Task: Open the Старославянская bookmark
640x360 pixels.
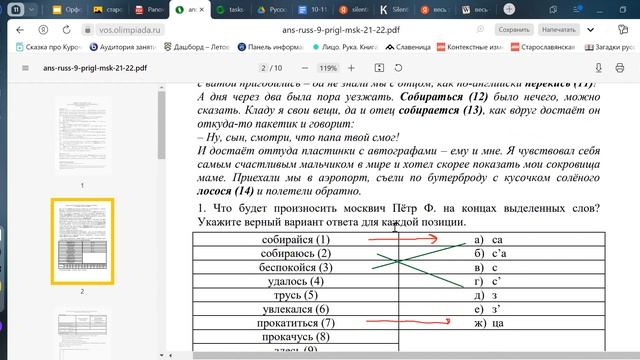Action: 543,47
